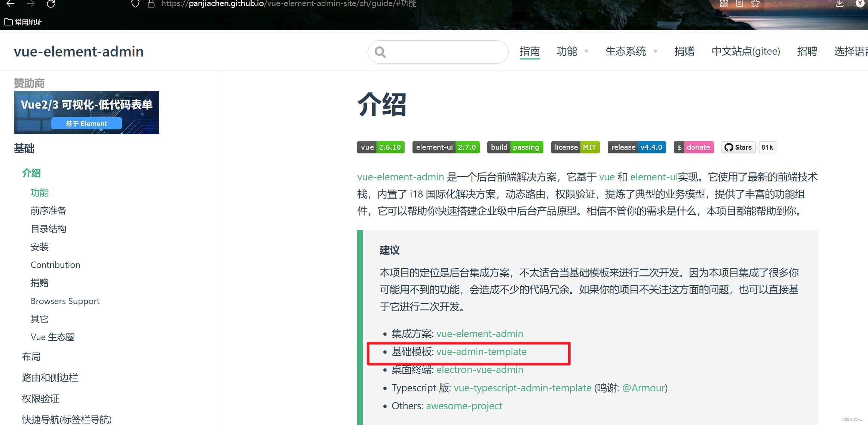The width and height of the screenshot is (868, 425).
Task: Open the QR code icon in address bar
Action: [x=724, y=3]
